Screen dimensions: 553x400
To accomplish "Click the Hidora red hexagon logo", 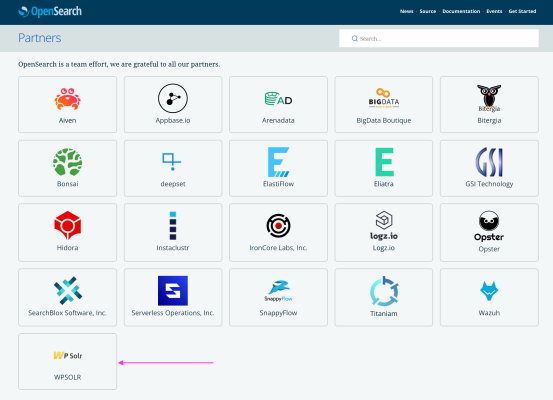I will [67, 225].
